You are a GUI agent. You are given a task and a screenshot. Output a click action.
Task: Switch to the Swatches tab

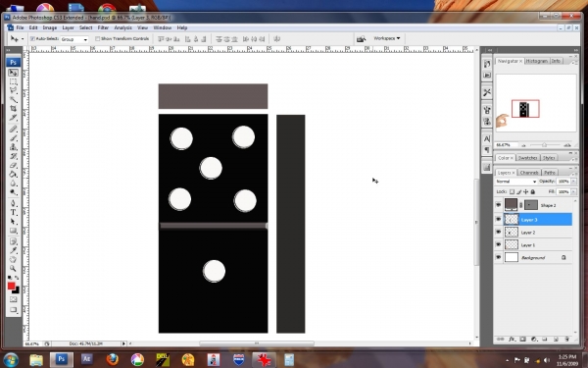point(527,158)
